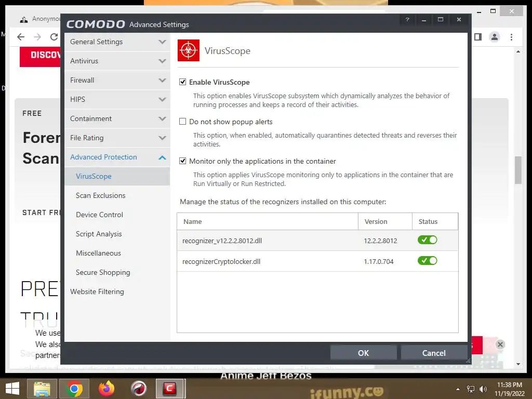The image size is (532, 399).
Task: Expand the Firewall section
Action: 117,81
